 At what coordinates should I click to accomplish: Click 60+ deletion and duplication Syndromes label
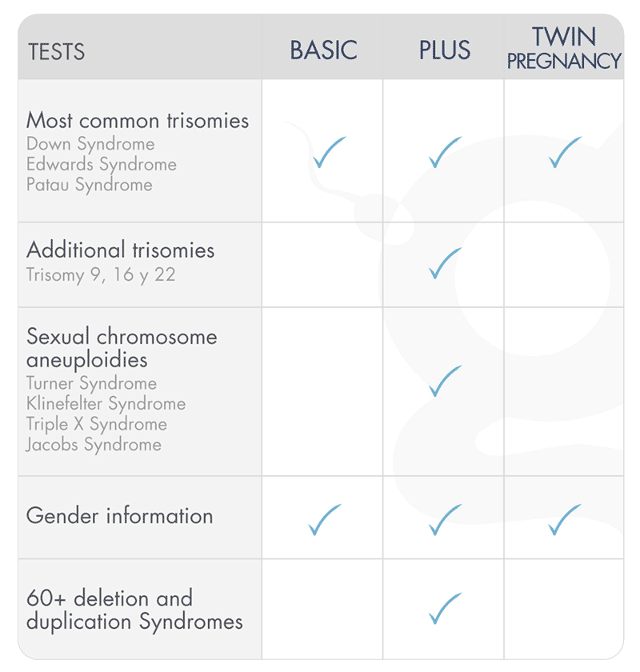click(134, 610)
